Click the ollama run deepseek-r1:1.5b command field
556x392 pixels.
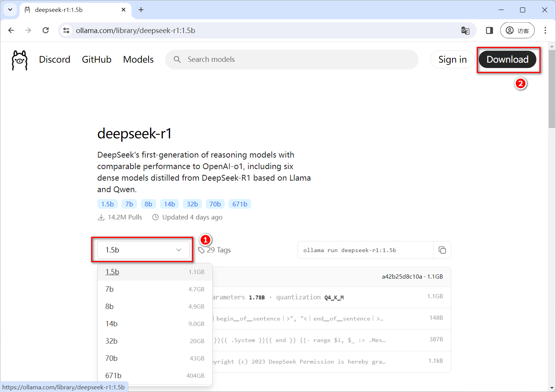(366, 250)
